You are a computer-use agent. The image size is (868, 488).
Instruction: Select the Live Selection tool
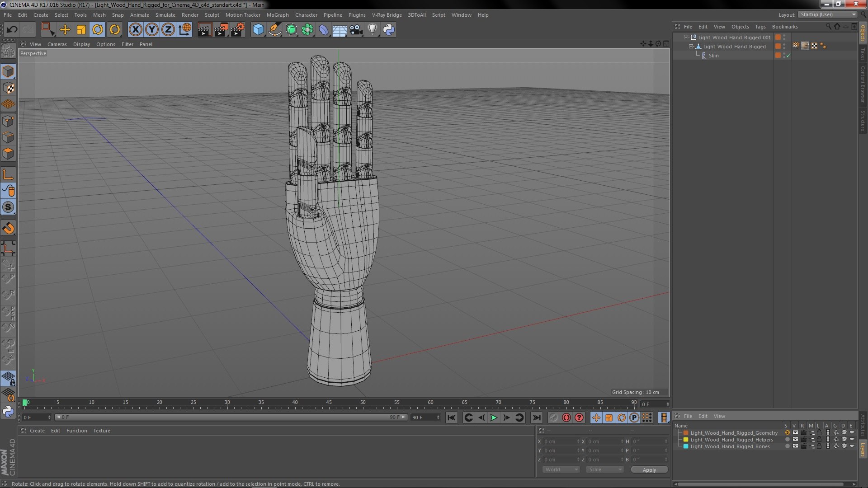48,30
